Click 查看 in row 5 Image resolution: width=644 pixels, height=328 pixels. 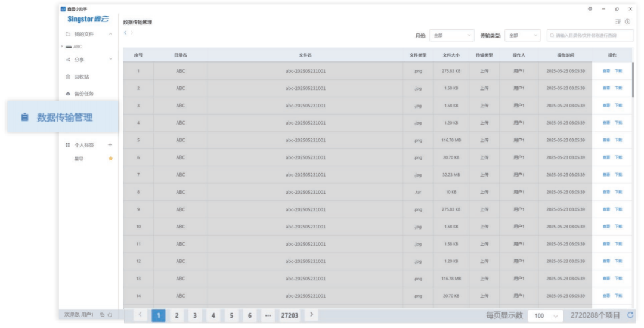pos(606,140)
